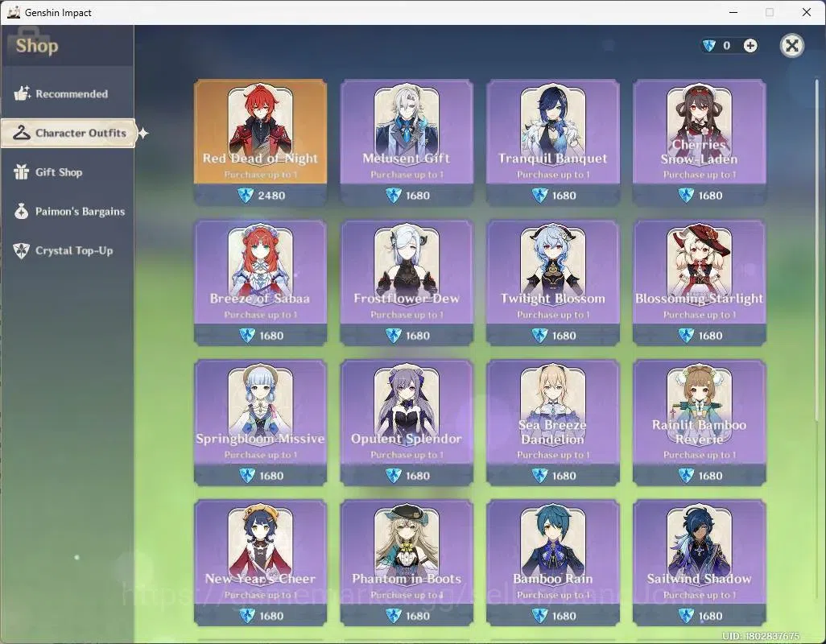Image resolution: width=826 pixels, height=644 pixels.
Task: Click the crystal icon under Rainlit Bamboo Reverie
Action: (685, 476)
